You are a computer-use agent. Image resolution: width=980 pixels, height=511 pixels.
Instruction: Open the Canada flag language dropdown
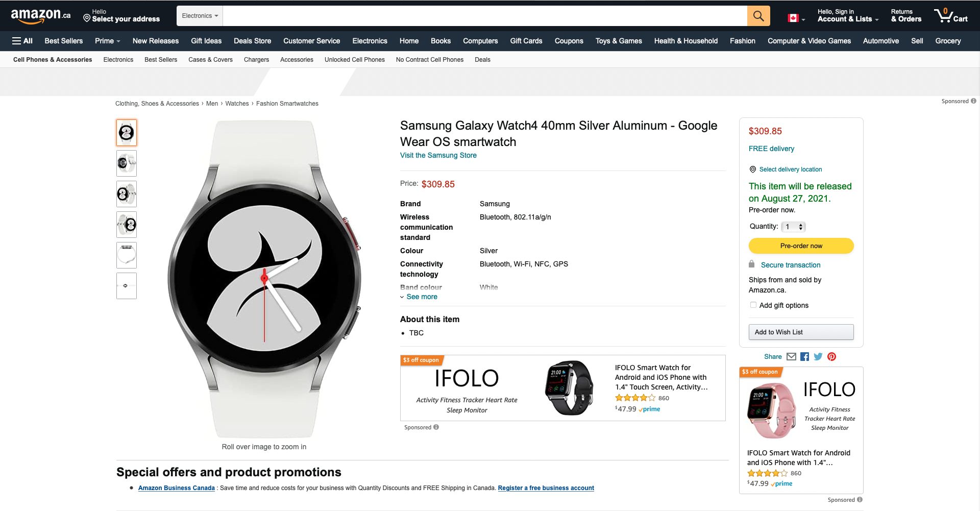coord(796,18)
